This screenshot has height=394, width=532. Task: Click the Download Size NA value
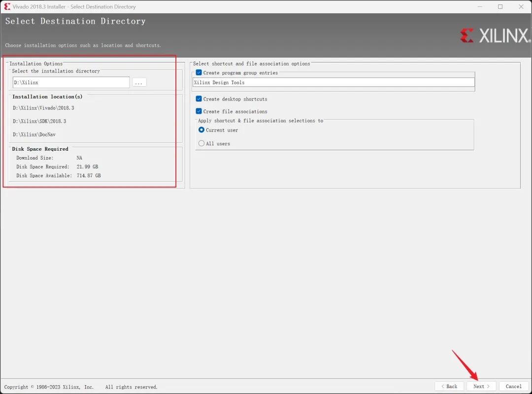tap(79, 158)
